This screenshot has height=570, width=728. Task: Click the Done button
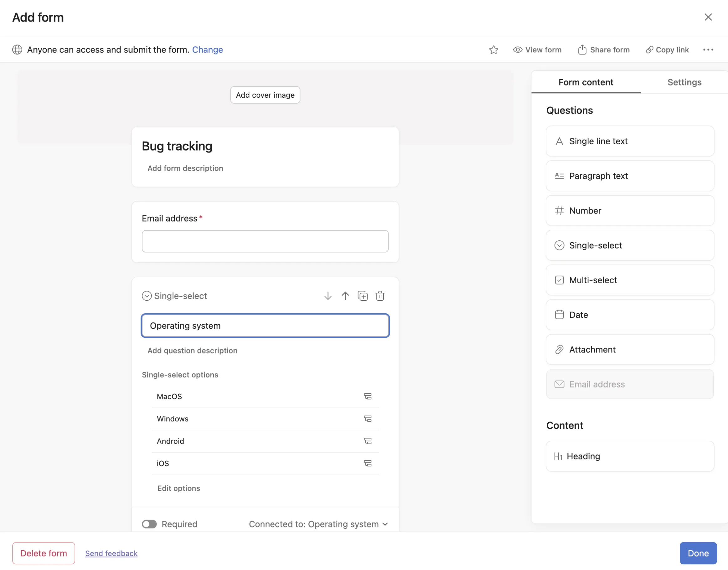click(x=698, y=553)
